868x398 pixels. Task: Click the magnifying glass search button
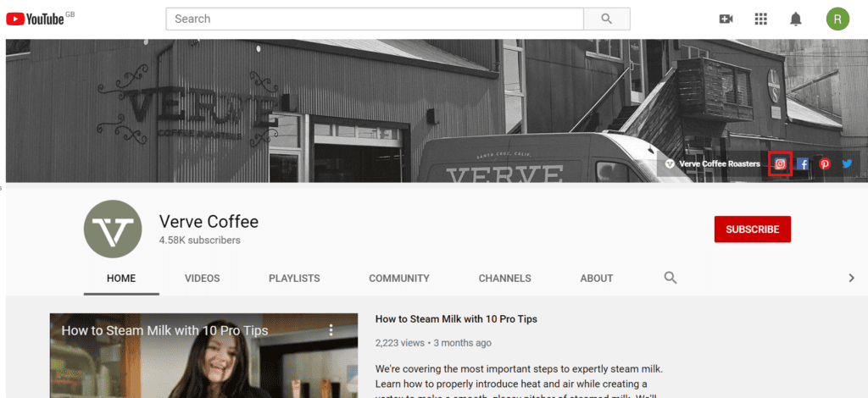coord(607,19)
